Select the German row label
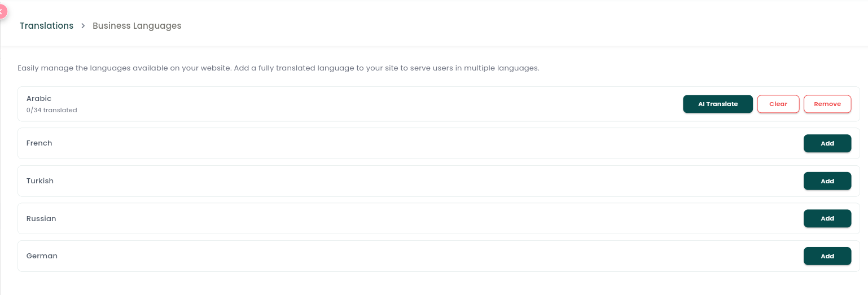The image size is (868, 295). coord(42,256)
